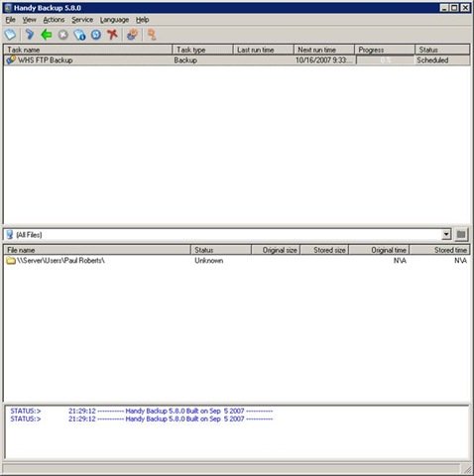Image resolution: width=474 pixels, height=476 pixels.
Task: Click the Progress column header
Action: 385,50
